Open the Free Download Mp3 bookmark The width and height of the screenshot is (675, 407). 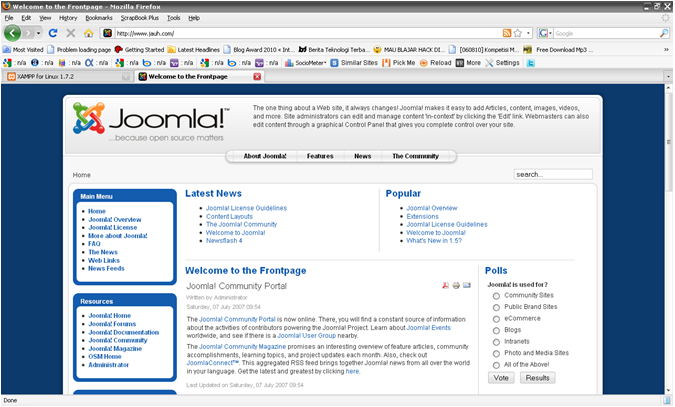click(x=556, y=50)
